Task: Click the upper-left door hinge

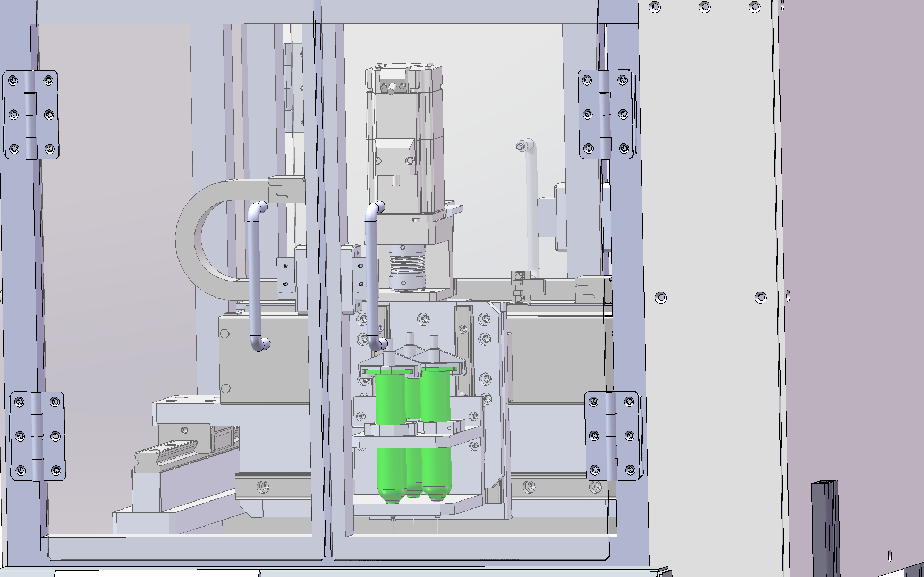Action: tap(31, 114)
